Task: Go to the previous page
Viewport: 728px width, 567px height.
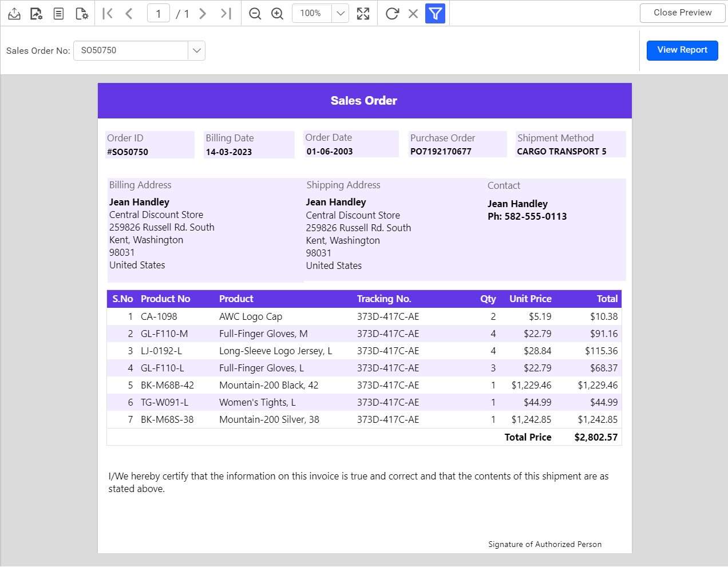Action: 129,13
